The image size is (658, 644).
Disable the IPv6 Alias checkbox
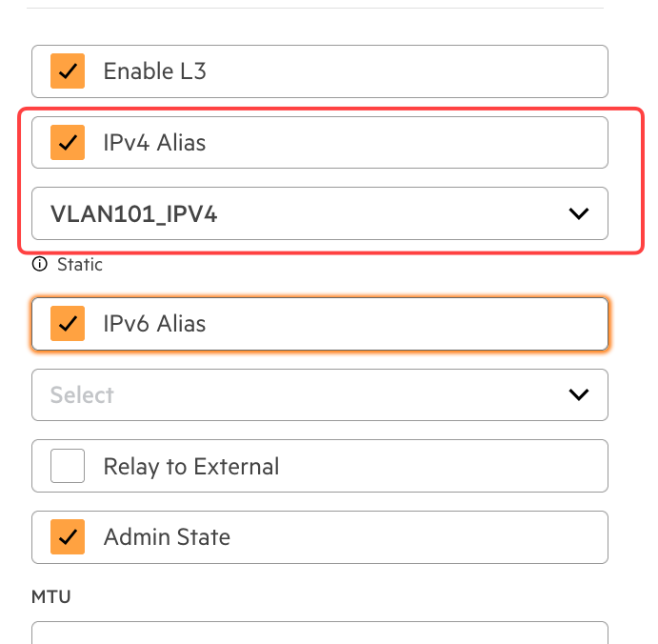click(68, 324)
